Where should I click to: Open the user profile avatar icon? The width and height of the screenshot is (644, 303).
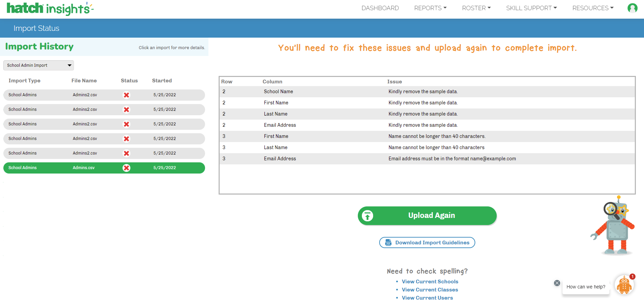coord(632,8)
